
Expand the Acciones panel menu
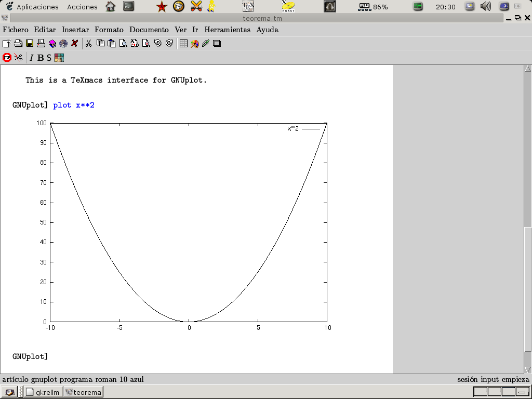tap(82, 7)
